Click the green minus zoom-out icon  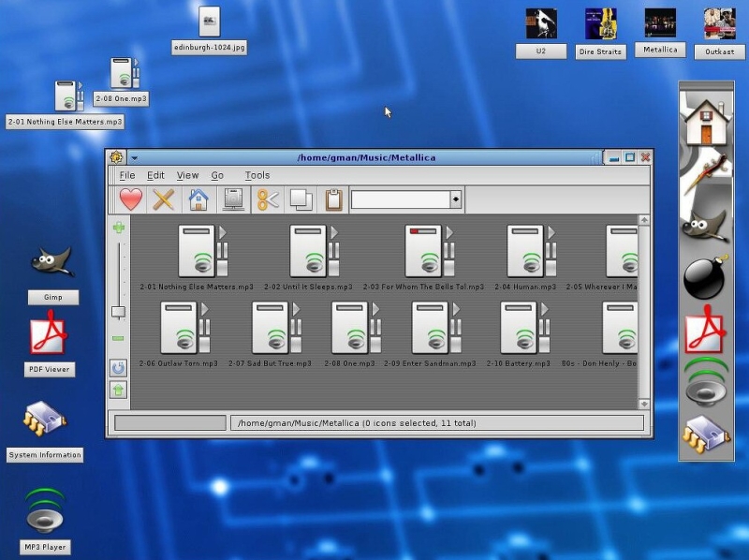coord(119,338)
